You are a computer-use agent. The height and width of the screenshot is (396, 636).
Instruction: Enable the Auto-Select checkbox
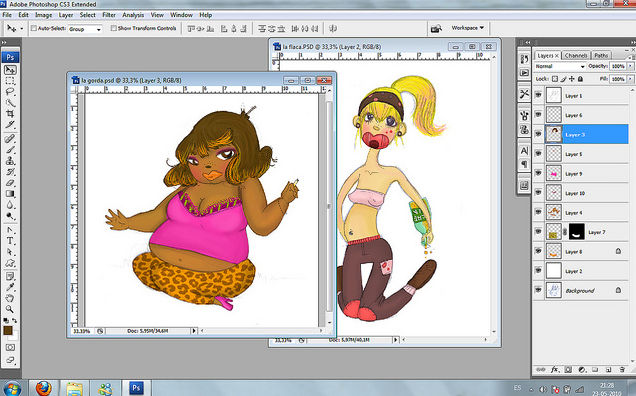[x=34, y=28]
